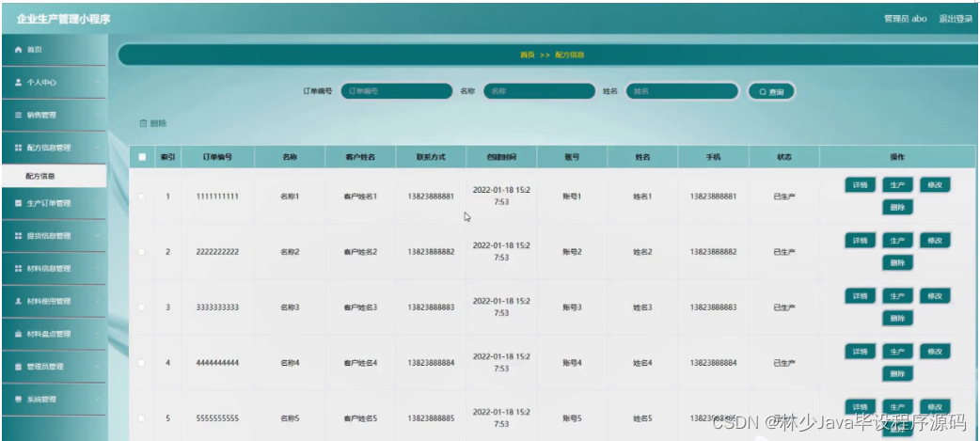Click the cell 客户姓名3
980x441 pixels.
(x=360, y=307)
